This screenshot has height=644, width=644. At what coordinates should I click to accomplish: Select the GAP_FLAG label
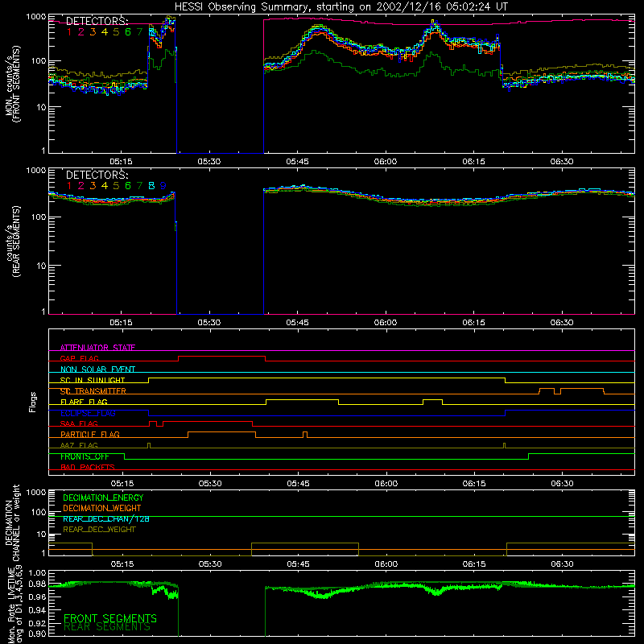pos(79,358)
